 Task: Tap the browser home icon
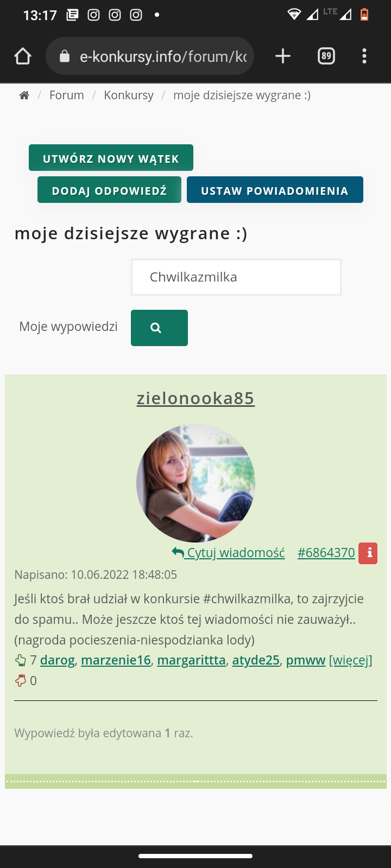click(x=23, y=56)
